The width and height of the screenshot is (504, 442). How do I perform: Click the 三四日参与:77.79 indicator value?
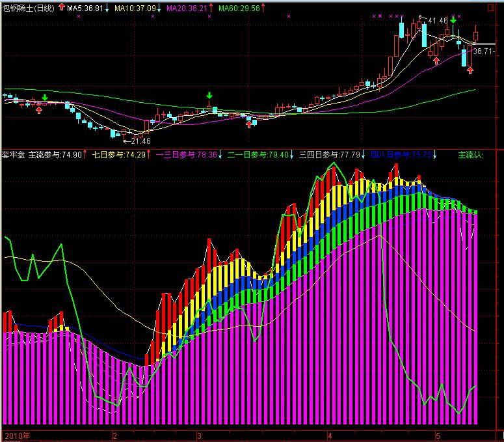[330, 155]
